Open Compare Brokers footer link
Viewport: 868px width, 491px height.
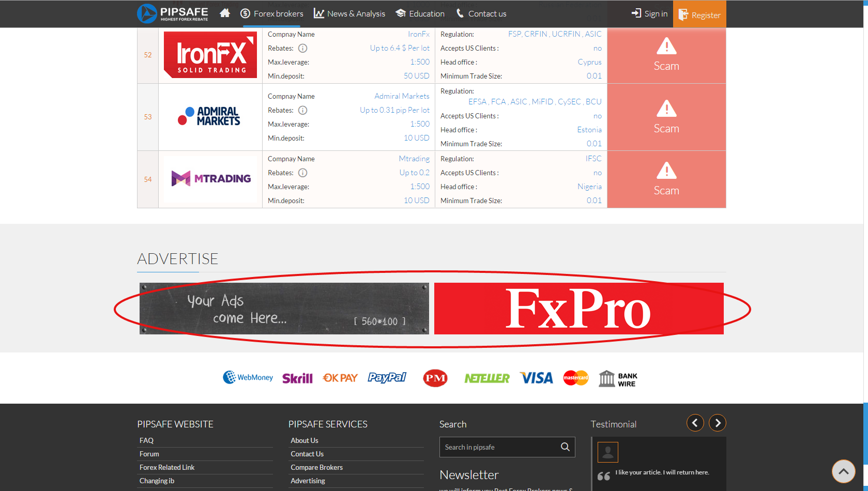coord(316,467)
